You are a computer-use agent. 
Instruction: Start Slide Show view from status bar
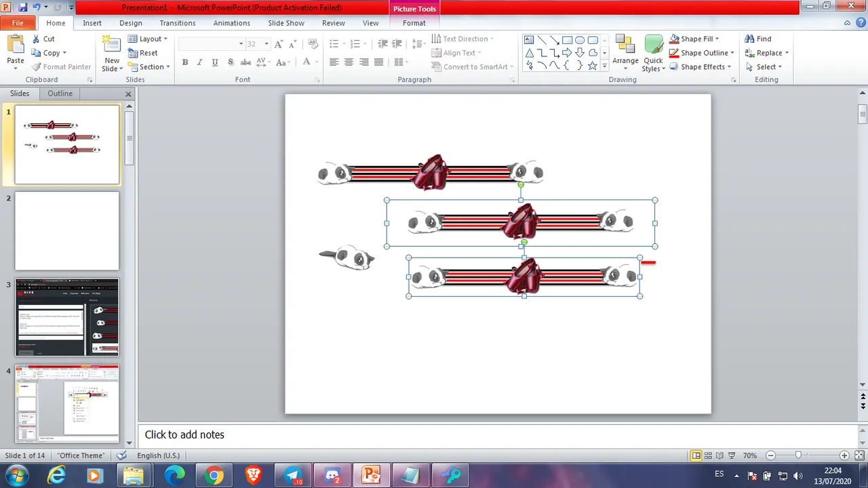click(x=732, y=455)
